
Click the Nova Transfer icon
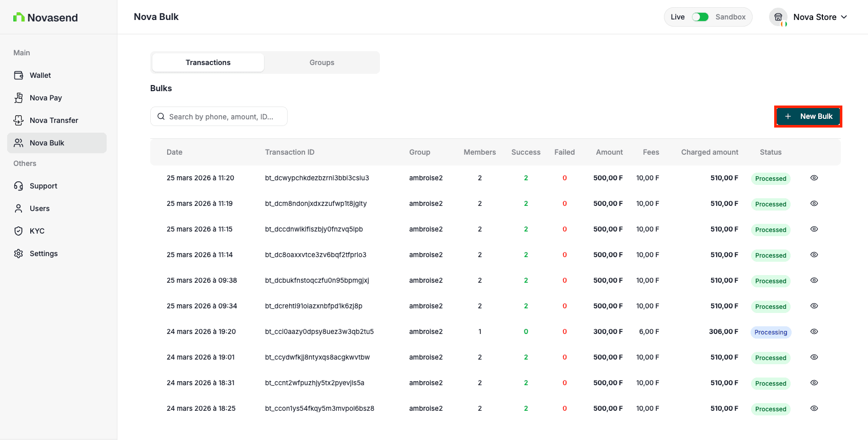click(18, 120)
